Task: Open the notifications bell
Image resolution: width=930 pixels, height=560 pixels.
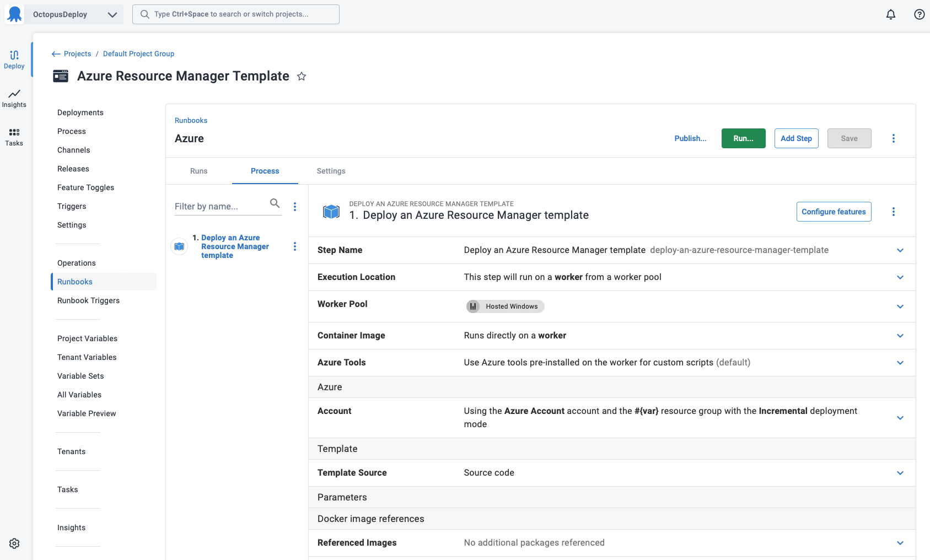Action: pyautogui.click(x=891, y=14)
